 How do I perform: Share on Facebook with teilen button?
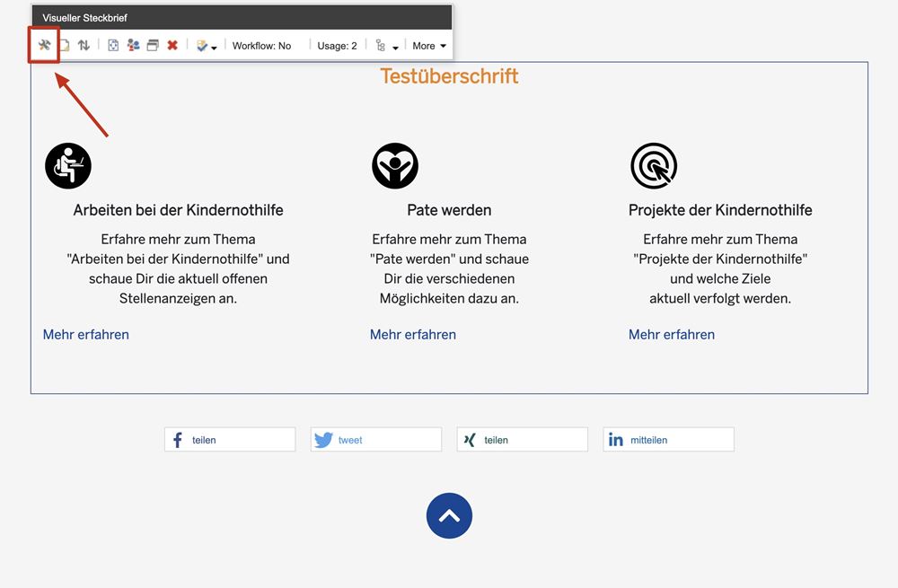230,440
